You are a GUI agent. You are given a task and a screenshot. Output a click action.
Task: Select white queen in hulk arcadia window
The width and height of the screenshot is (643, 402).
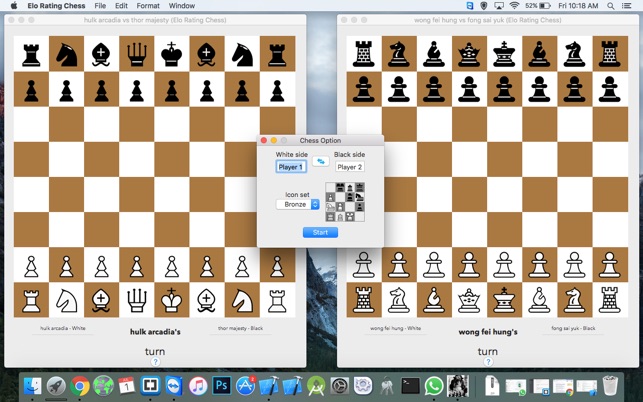137,300
